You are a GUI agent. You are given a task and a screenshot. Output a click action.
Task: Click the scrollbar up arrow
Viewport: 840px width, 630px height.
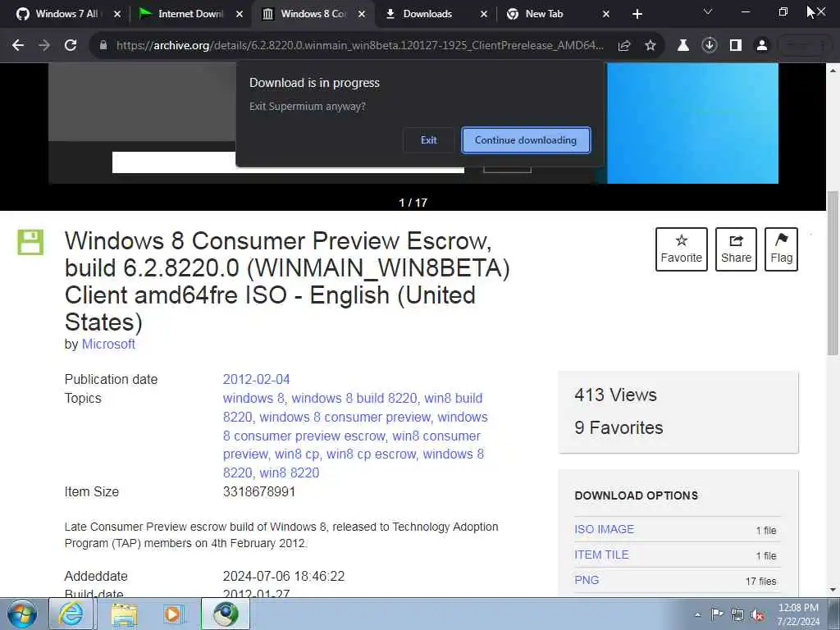[x=833, y=71]
